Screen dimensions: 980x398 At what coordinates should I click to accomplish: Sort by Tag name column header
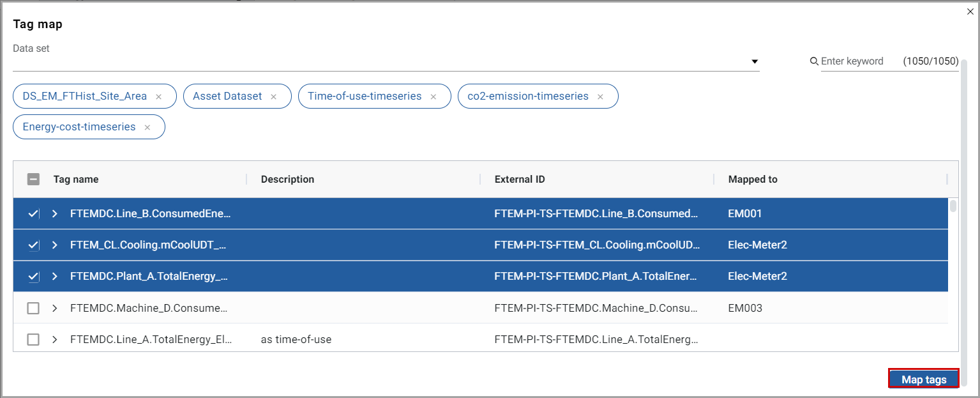[x=76, y=180]
